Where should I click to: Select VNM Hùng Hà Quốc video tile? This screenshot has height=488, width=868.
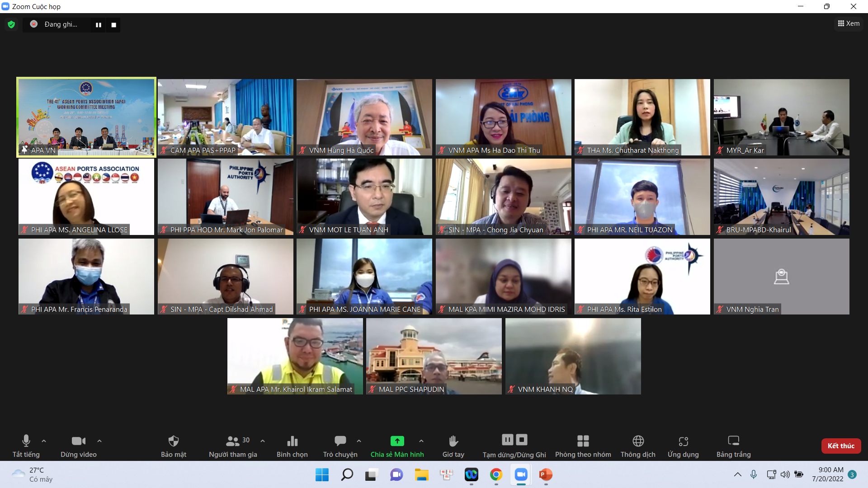(364, 117)
